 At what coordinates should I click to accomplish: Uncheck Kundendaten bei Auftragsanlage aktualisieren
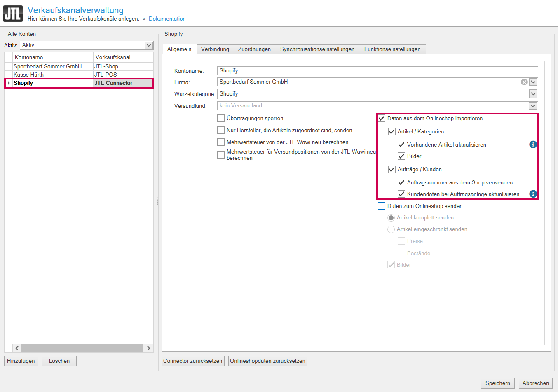click(x=401, y=194)
